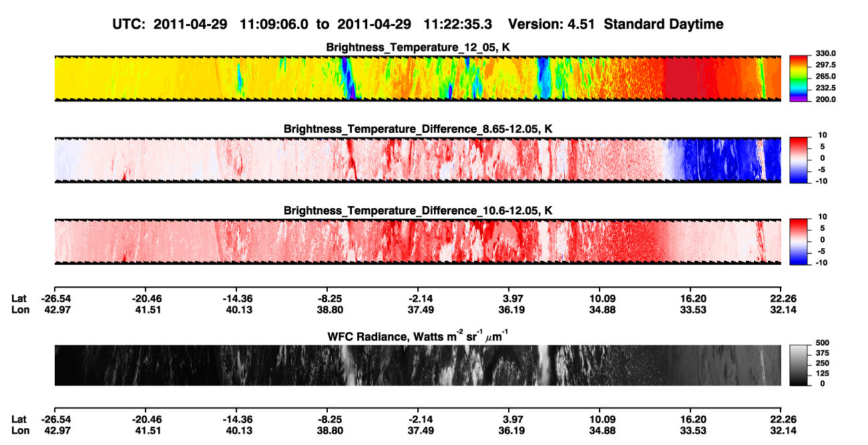Screen dimensions: 868x445
Task: Click latitude -26.54 on the upper axis
Action: click(x=56, y=298)
